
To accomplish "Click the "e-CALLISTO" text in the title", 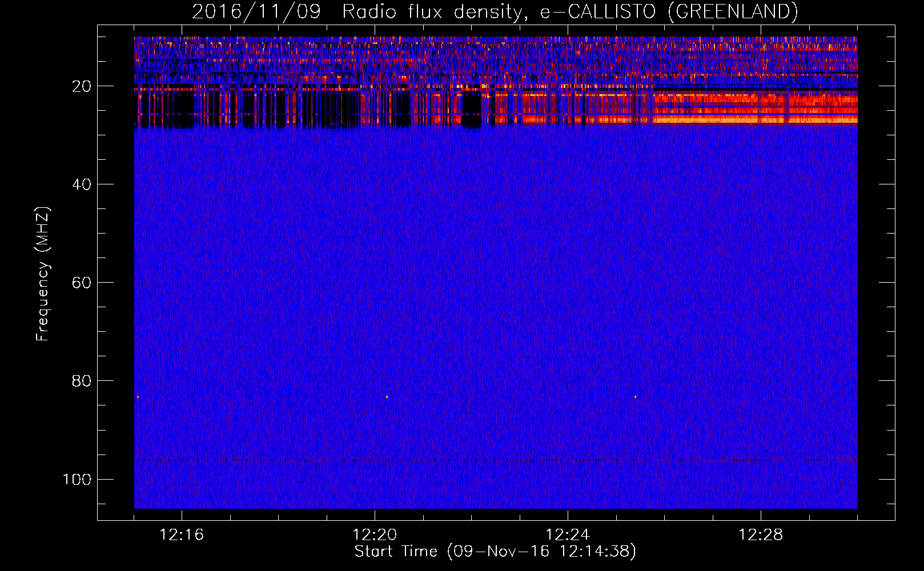I will click(598, 11).
